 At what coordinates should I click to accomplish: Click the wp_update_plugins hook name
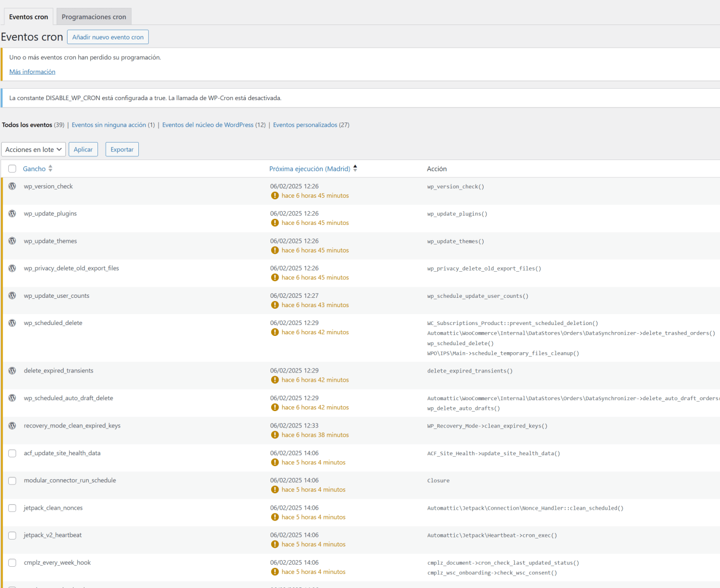(50, 213)
